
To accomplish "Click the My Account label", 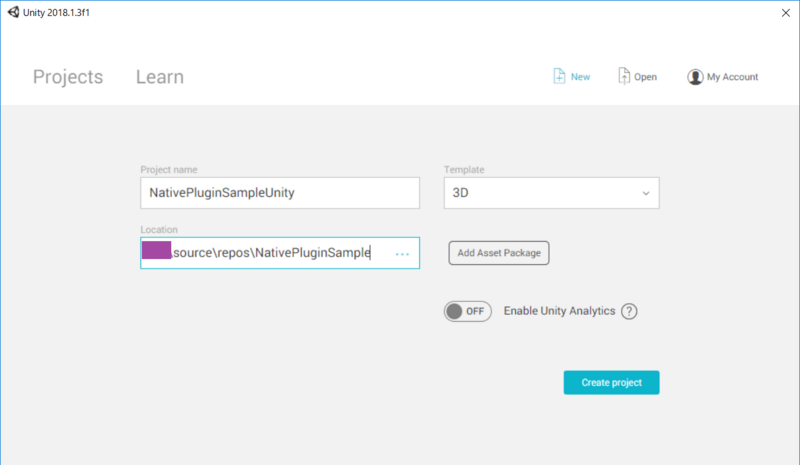I will point(732,77).
